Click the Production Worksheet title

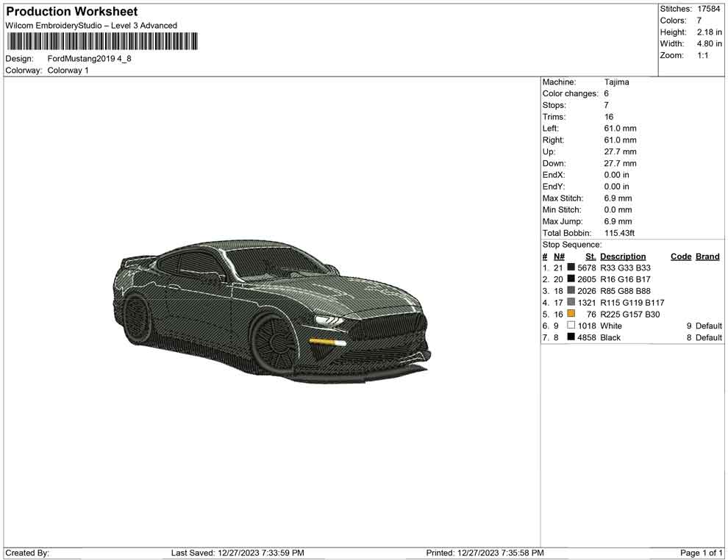72,12
